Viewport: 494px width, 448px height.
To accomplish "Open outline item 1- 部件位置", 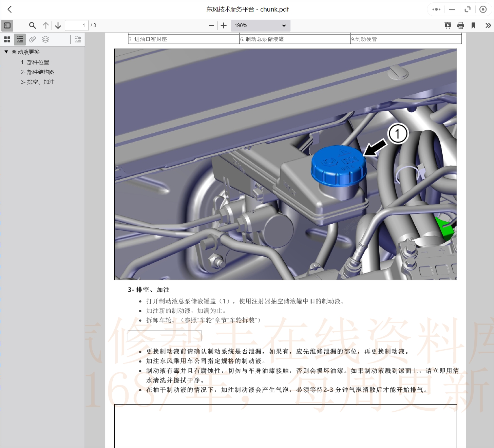I will pyautogui.click(x=35, y=62).
